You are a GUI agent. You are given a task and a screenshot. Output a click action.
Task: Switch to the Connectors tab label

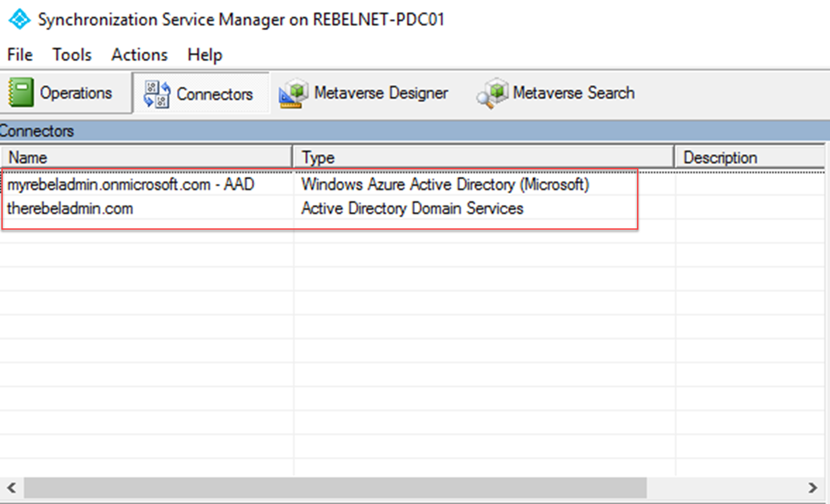coord(215,94)
